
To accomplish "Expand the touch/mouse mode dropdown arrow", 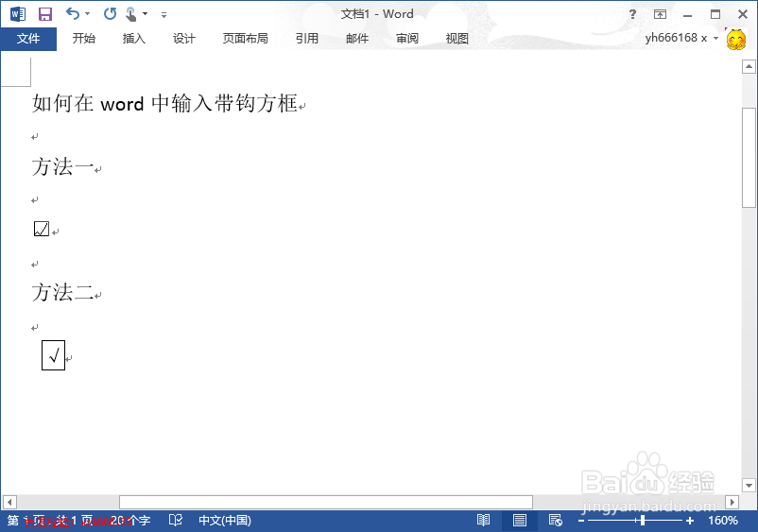I will 145,14.
